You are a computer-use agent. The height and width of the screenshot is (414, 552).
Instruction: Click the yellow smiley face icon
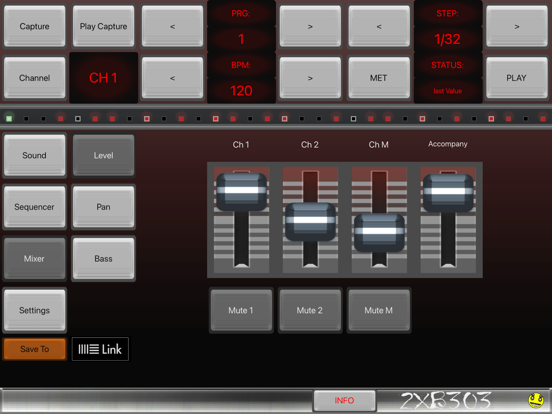536,400
